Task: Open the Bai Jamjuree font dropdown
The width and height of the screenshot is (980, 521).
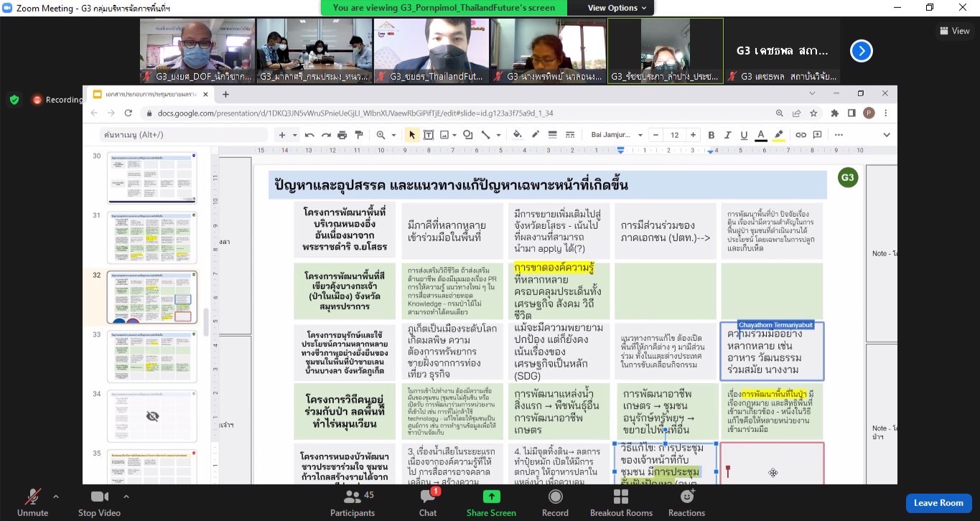Action: pos(617,135)
